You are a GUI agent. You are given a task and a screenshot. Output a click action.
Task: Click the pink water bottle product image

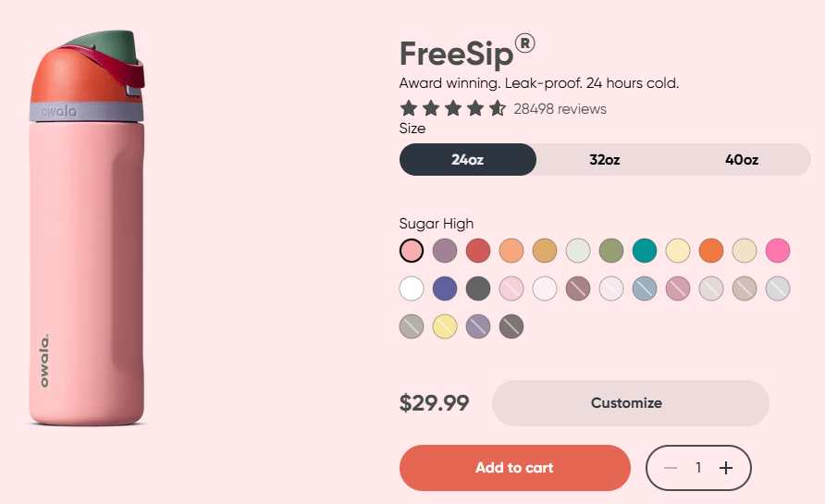coord(90,231)
